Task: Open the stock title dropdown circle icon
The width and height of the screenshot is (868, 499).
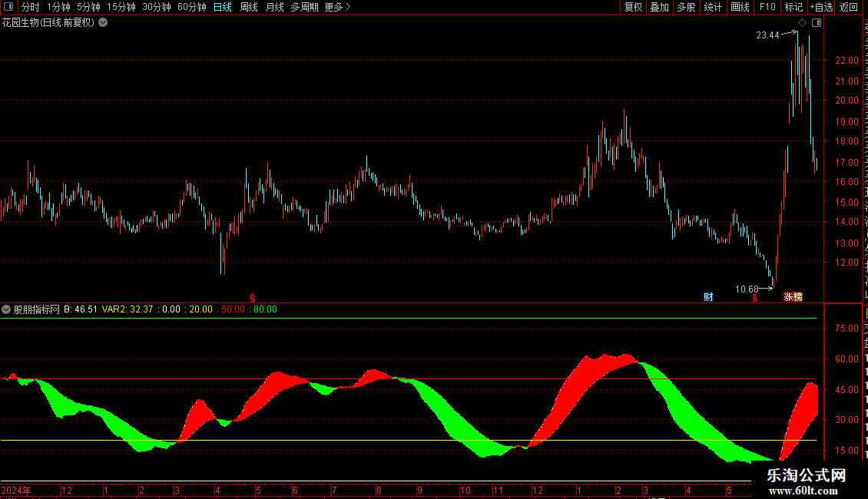Action: 103,23
